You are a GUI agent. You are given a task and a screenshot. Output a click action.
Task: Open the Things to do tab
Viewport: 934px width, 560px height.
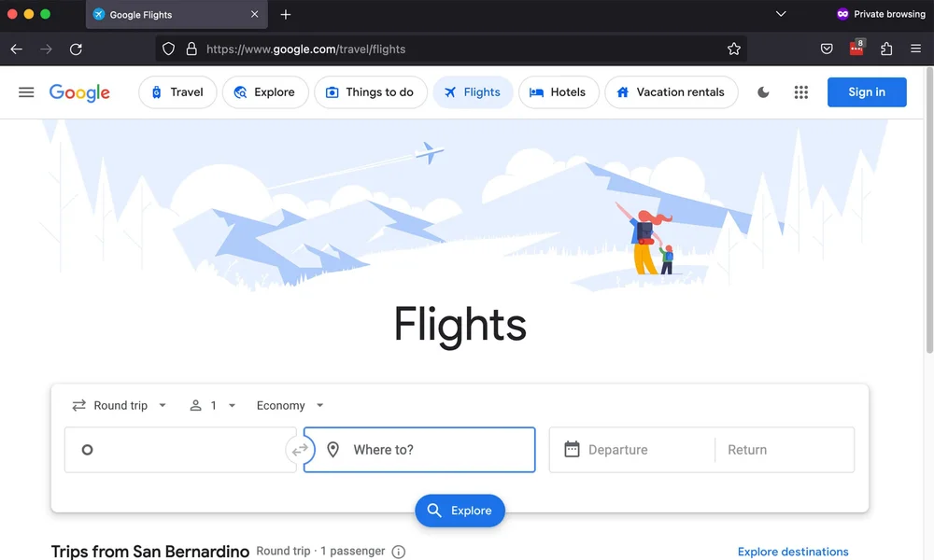coord(371,92)
